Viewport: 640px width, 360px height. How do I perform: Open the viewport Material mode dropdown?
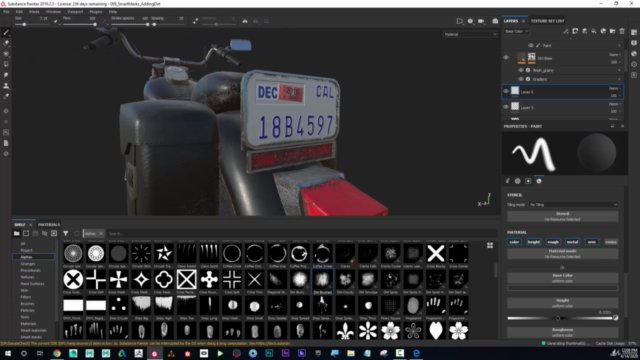coord(470,34)
